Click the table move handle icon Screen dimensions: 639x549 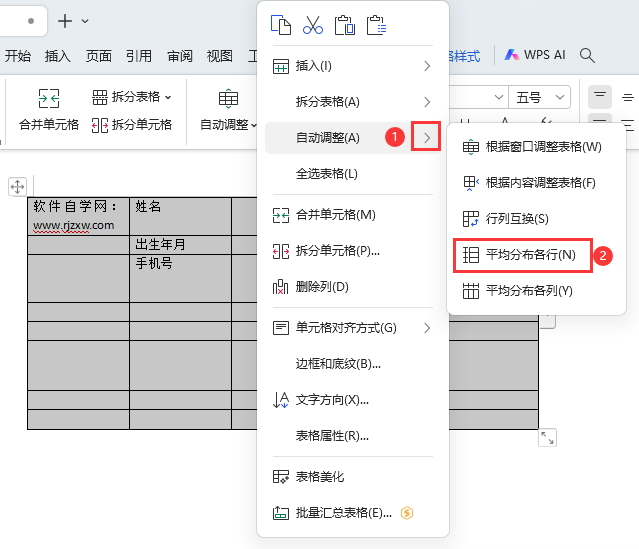tap(17, 187)
